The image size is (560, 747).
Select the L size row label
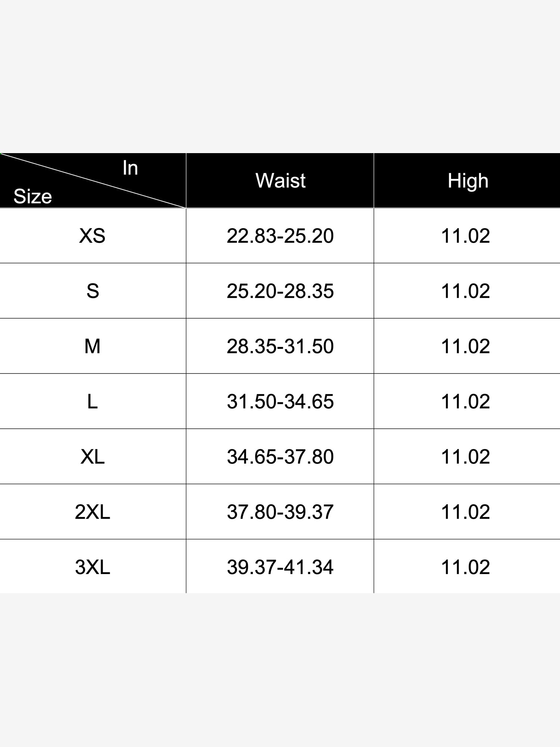pos(92,402)
